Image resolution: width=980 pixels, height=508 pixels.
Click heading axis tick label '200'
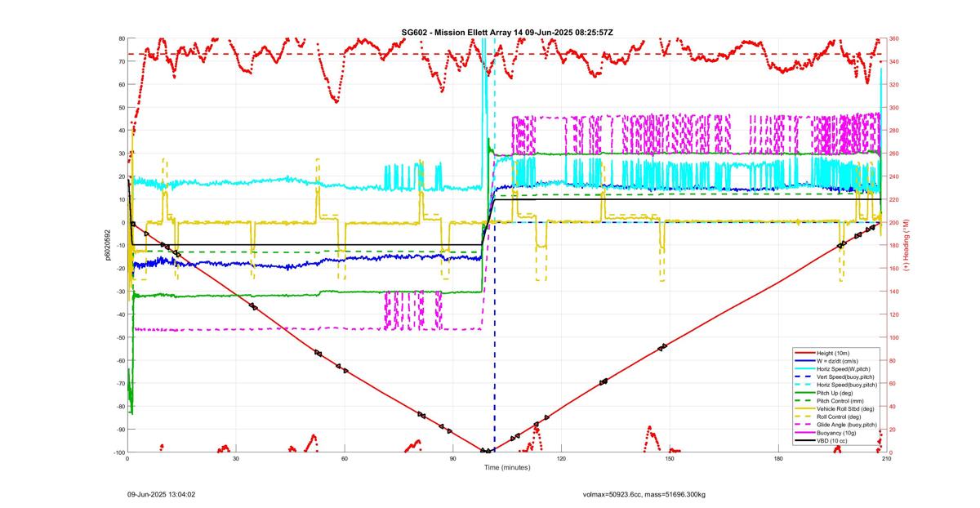894,222
